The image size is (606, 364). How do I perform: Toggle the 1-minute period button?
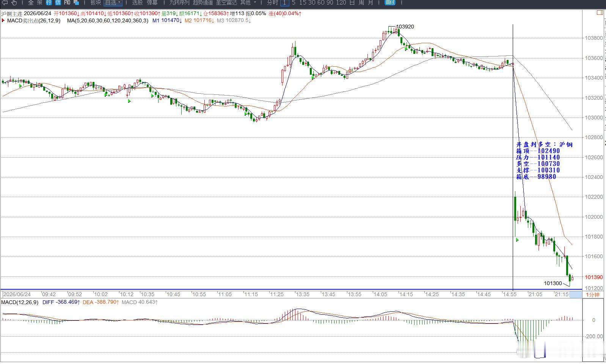[284, 3]
